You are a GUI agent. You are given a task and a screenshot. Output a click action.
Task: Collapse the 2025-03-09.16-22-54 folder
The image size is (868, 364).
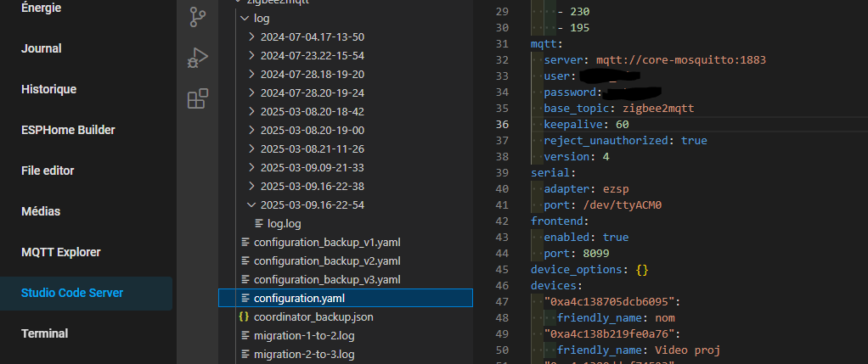pos(251,204)
